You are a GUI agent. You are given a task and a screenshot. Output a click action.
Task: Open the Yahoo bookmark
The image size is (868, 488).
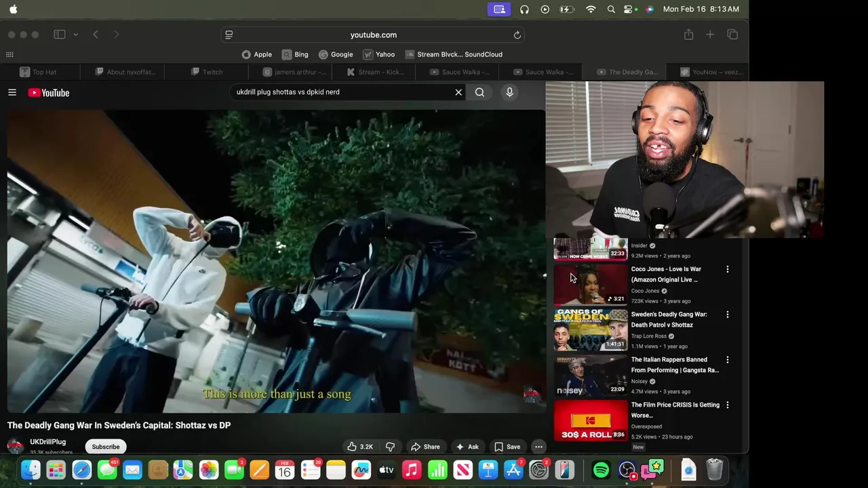pyautogui.click(x=378, y=54)
